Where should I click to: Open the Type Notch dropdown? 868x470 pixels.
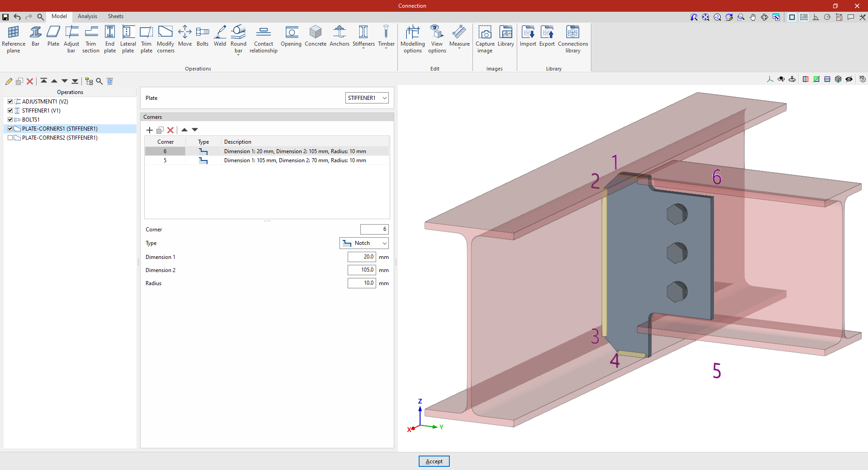click(364, 243)
